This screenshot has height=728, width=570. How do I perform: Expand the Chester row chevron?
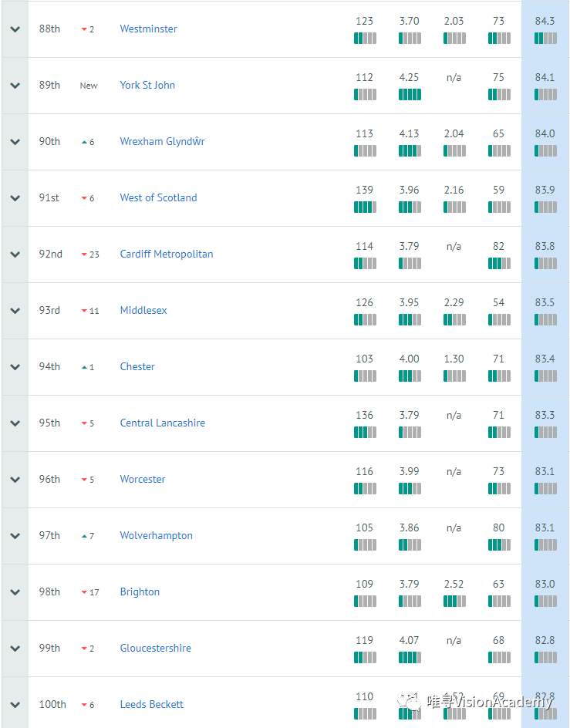click(x=15, y=367)
